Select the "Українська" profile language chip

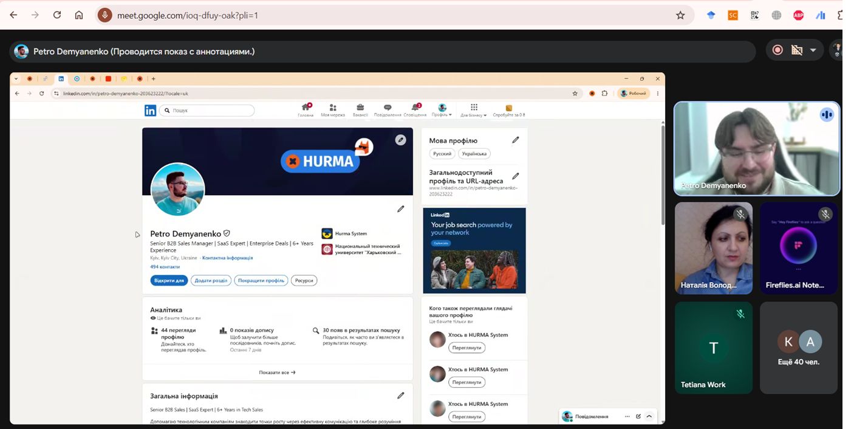pyautogui.click(x=474, y=154)
